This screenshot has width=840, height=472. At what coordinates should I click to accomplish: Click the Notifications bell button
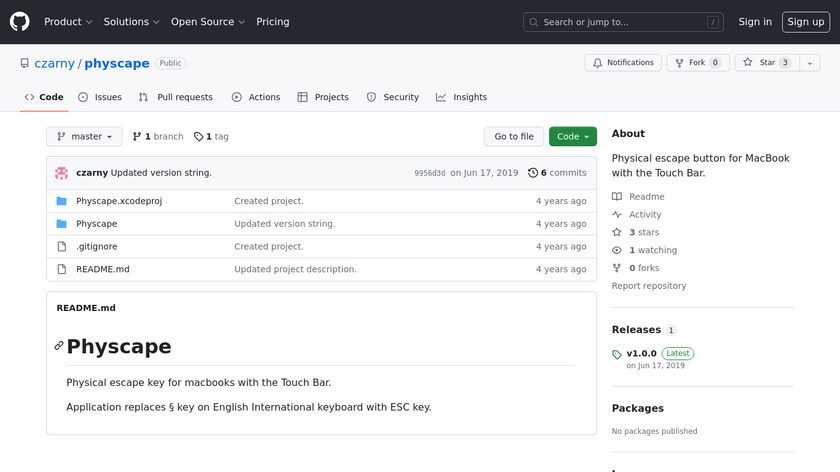coord(622,63)
